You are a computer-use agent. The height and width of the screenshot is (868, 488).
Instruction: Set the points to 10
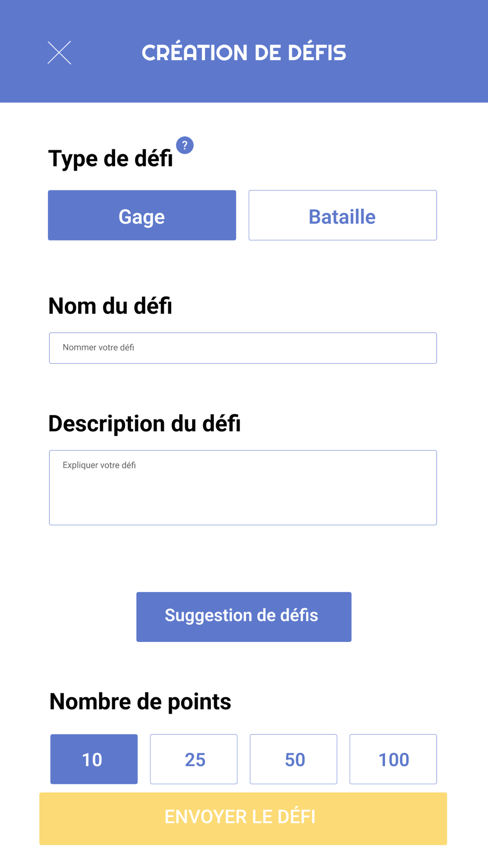(x=94, y=759)
